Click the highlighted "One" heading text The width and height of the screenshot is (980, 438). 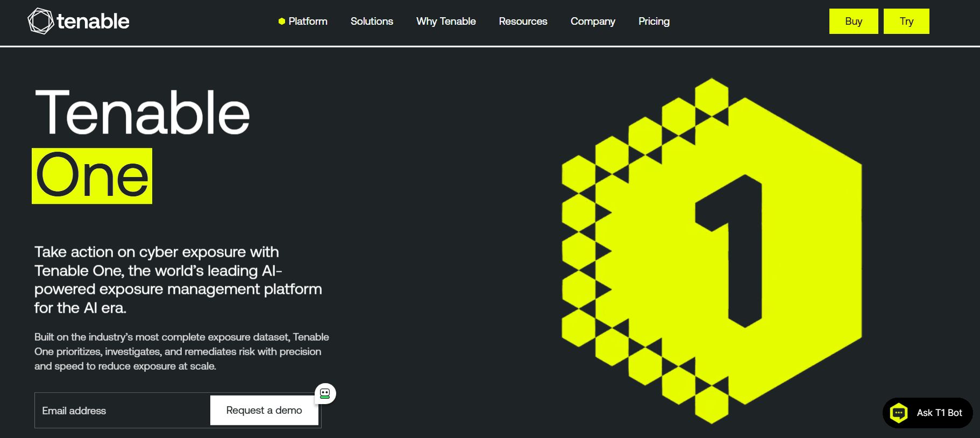coord(92,176)
